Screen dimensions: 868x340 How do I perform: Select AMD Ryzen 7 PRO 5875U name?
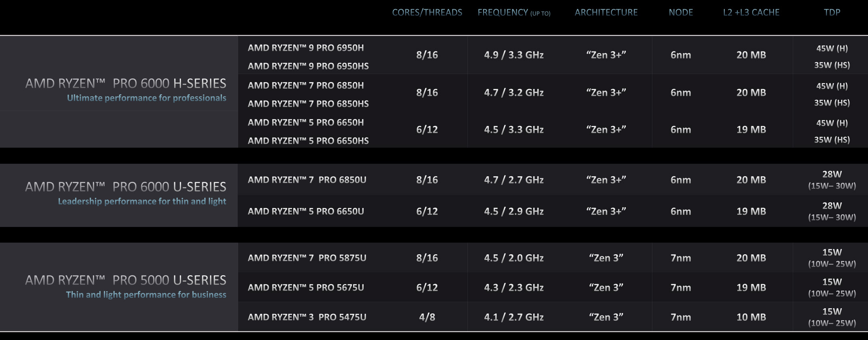pyautogui.click(x=307, y=258)
